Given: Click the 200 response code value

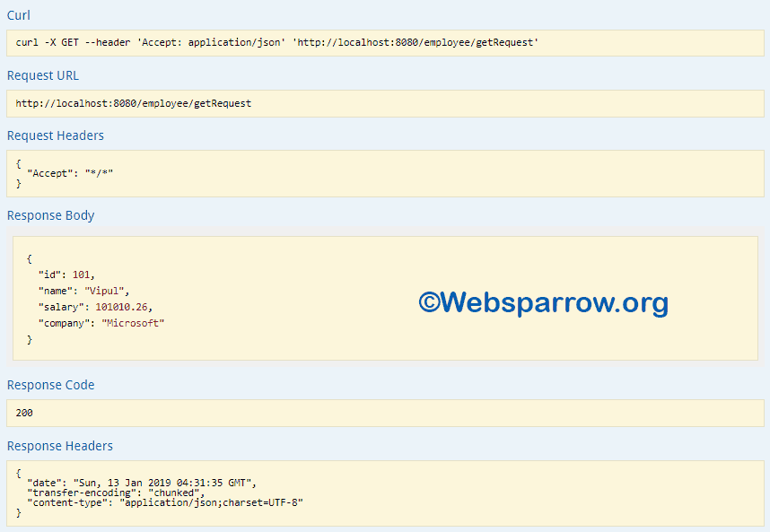Looking at the screenshot, I should (x=24, y=414).
